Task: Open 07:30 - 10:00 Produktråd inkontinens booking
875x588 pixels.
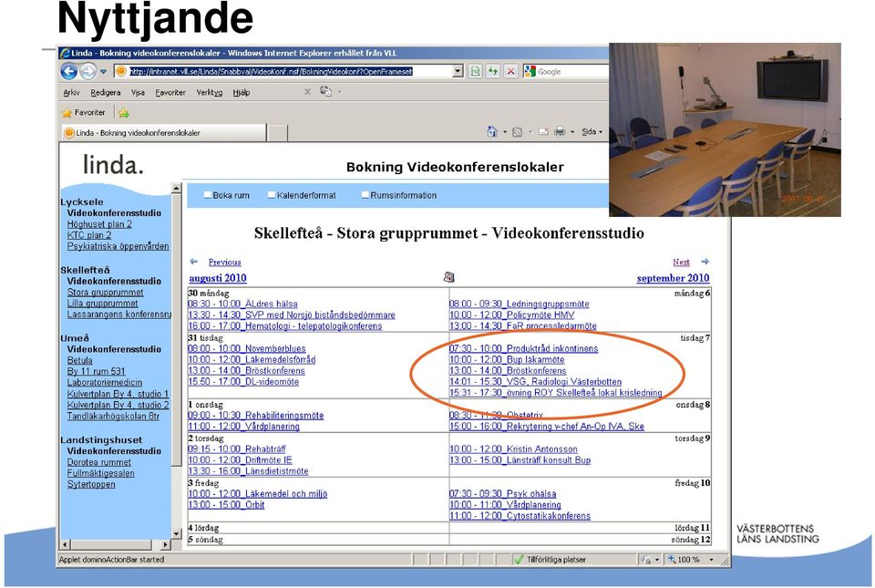Action: point(523,348)
